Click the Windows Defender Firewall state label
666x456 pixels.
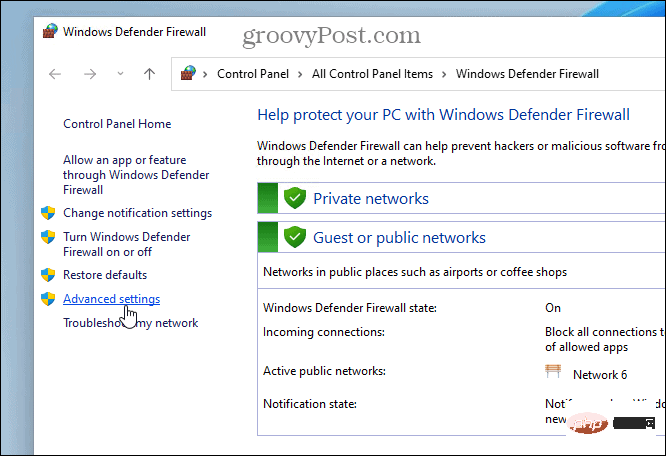point(350,308)
